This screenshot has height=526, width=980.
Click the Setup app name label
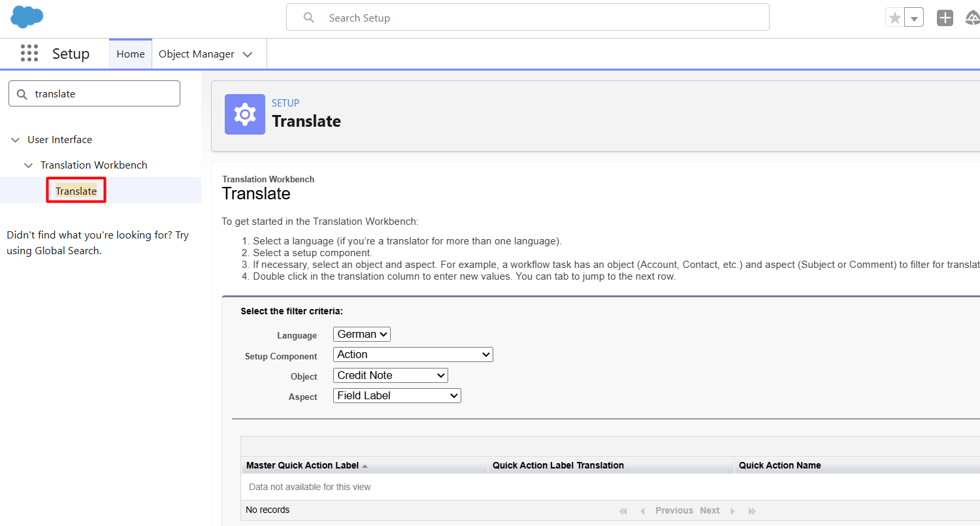coord(71,54)
